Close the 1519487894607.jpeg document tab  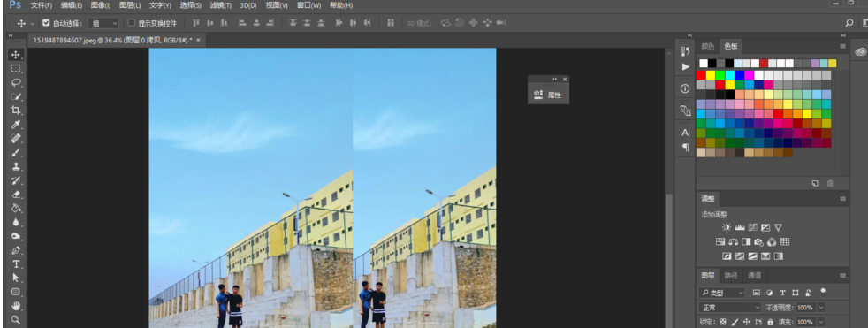(198, 40)
